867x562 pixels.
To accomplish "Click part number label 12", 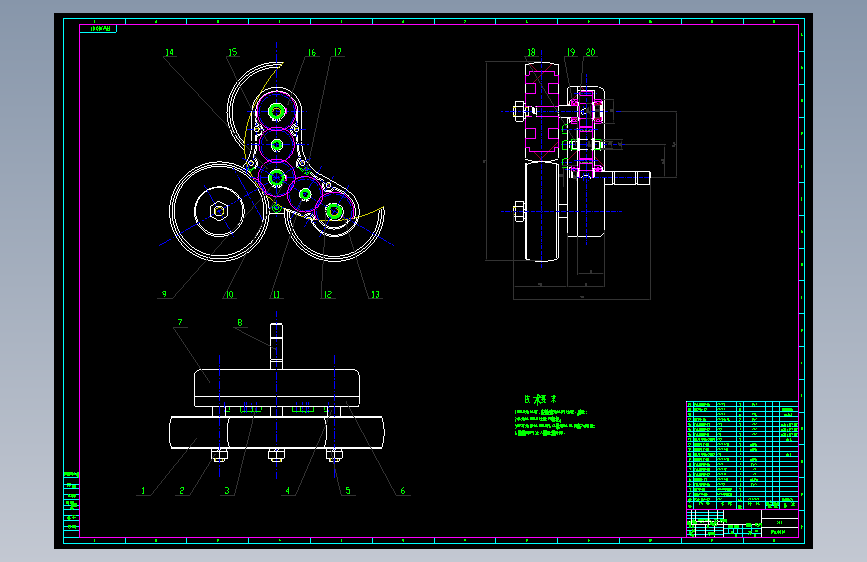I will (x=327, y=294).
